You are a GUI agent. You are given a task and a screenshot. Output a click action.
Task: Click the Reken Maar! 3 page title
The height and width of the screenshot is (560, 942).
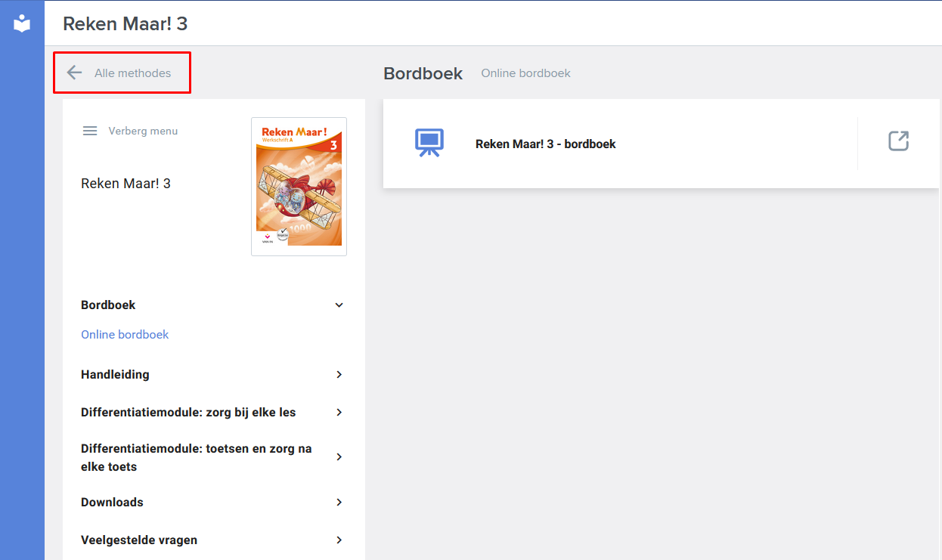pos(125,23)
